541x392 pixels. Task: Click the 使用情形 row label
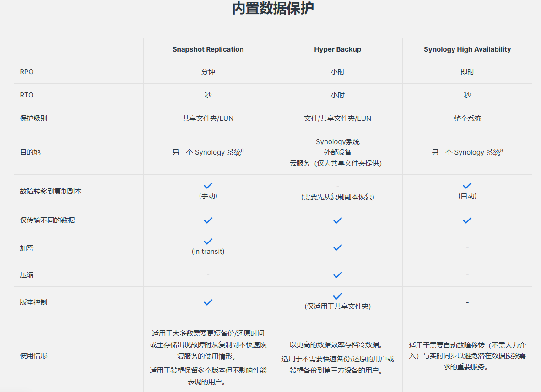click(x=33, y=355)
